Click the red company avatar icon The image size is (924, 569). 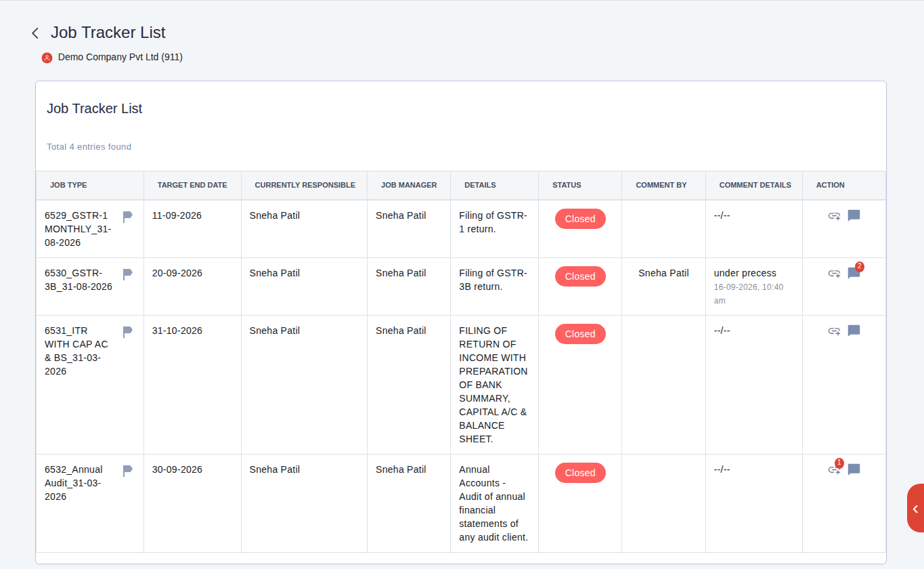click(47, 58)
